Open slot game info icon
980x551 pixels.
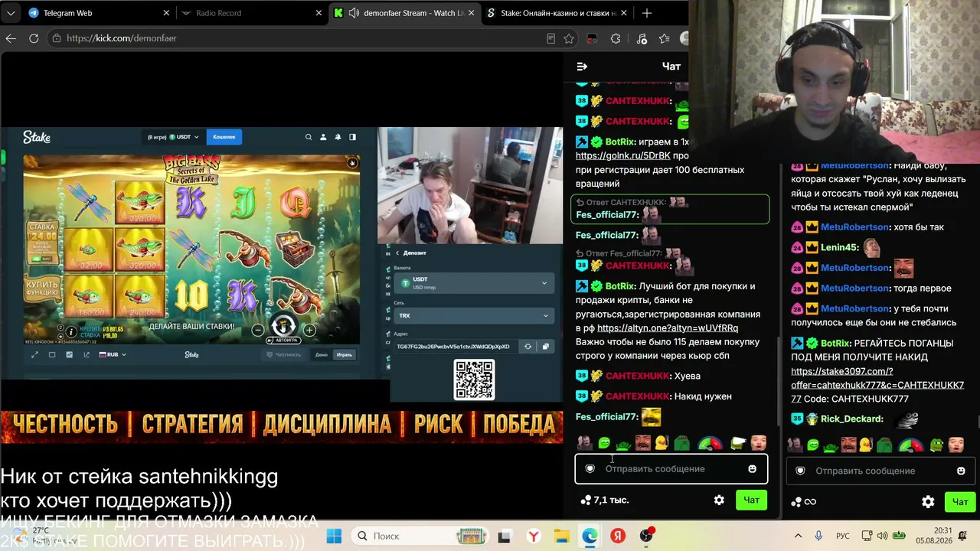click(x=71, y=332)
